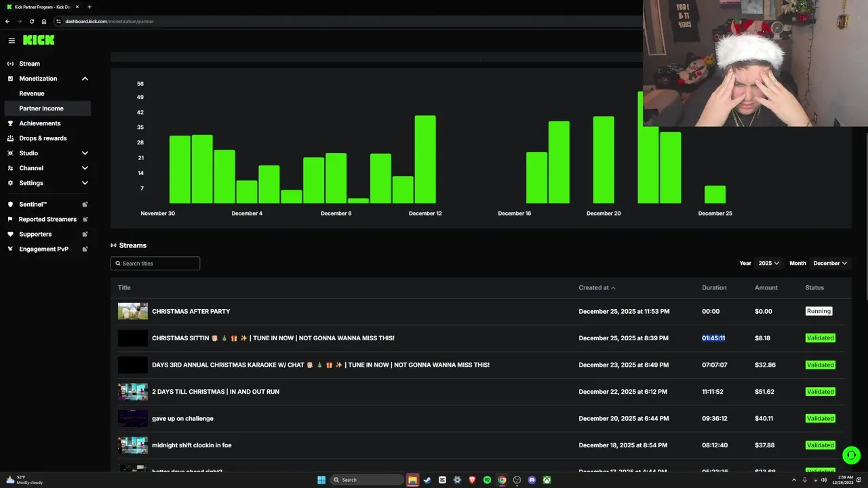Click the Reported Streamers flag icon
868x488 pixels.
[12, 219]
